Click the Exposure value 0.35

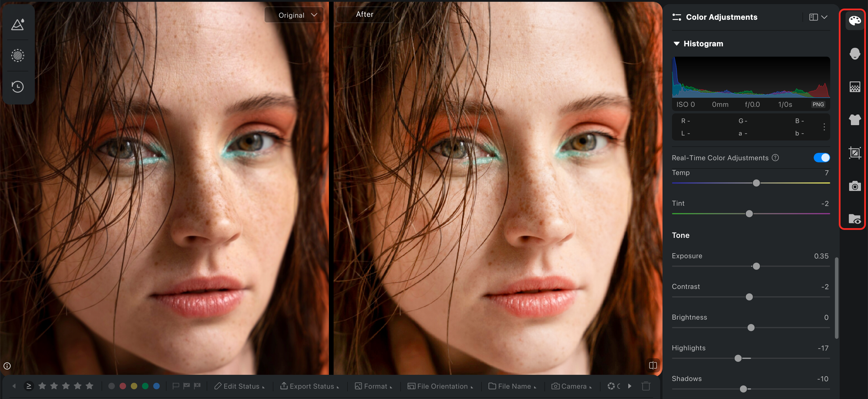pos(821,256)
